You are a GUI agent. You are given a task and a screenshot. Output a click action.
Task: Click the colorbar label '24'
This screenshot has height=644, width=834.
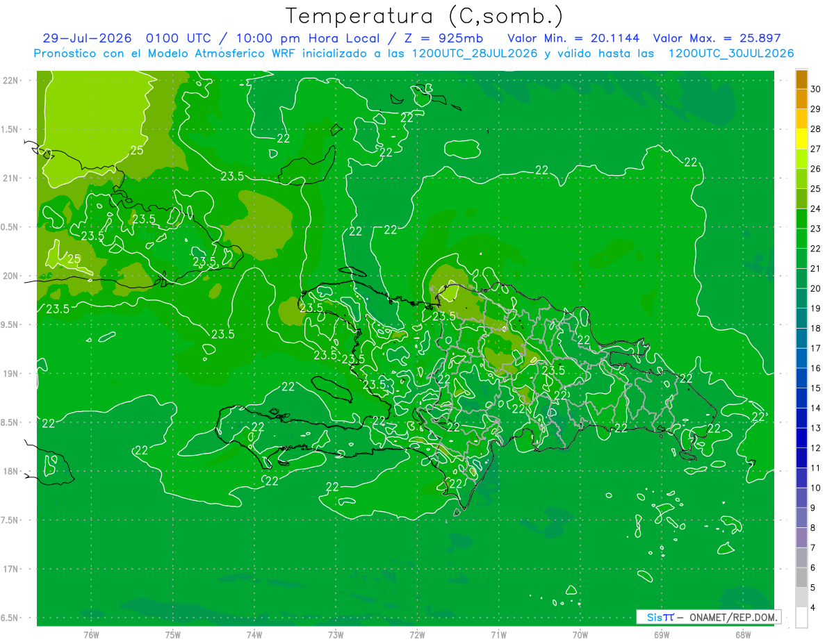coord(816,209)
